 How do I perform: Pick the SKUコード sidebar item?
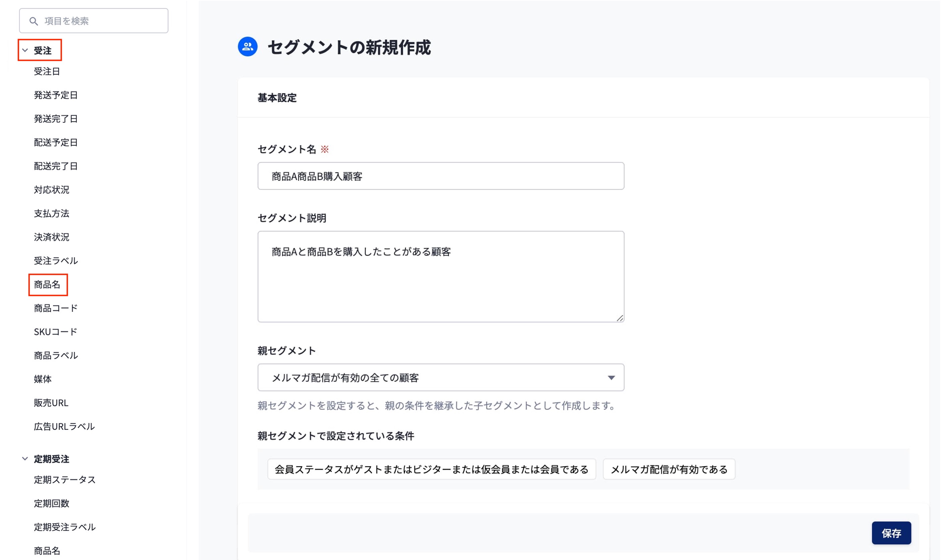pos(56,332)
